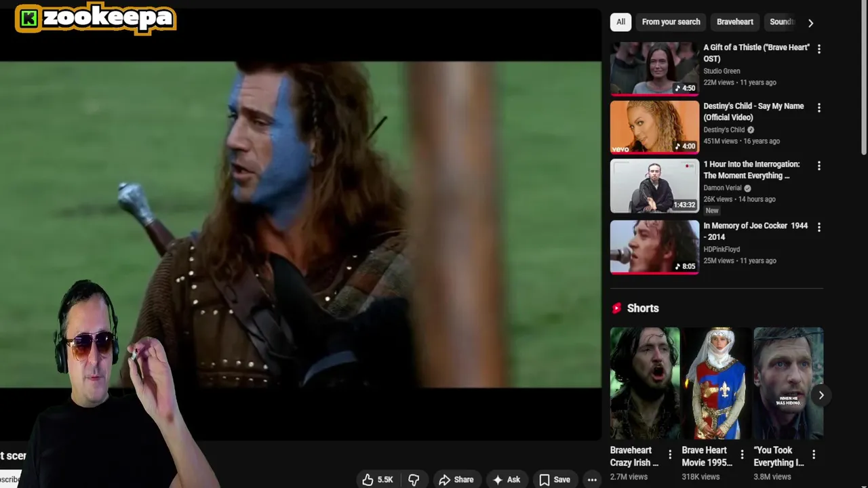
Task: Click the Shorts heading text
Action: tap(643, 308)
